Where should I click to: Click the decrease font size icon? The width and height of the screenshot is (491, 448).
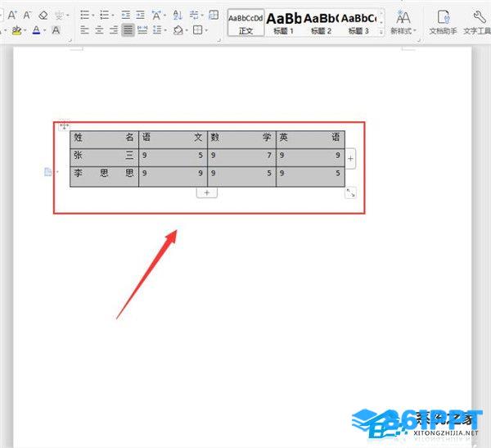(28, 15)
